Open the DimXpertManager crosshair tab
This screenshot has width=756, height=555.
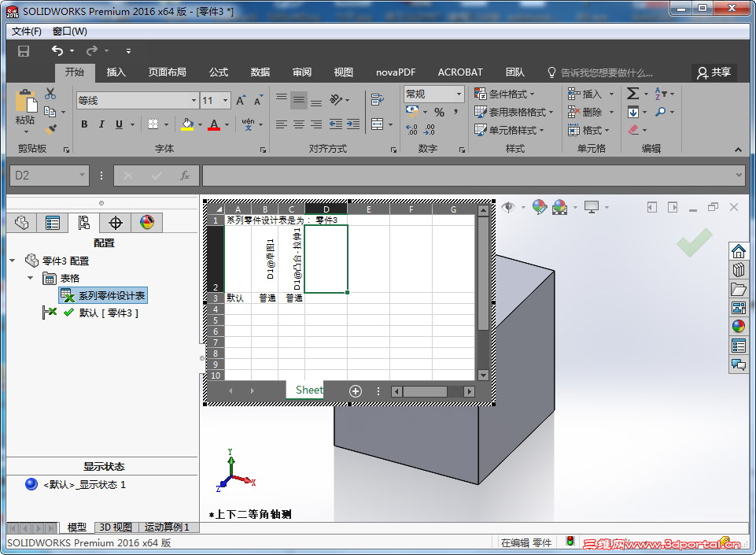click(x=115, y=223)
